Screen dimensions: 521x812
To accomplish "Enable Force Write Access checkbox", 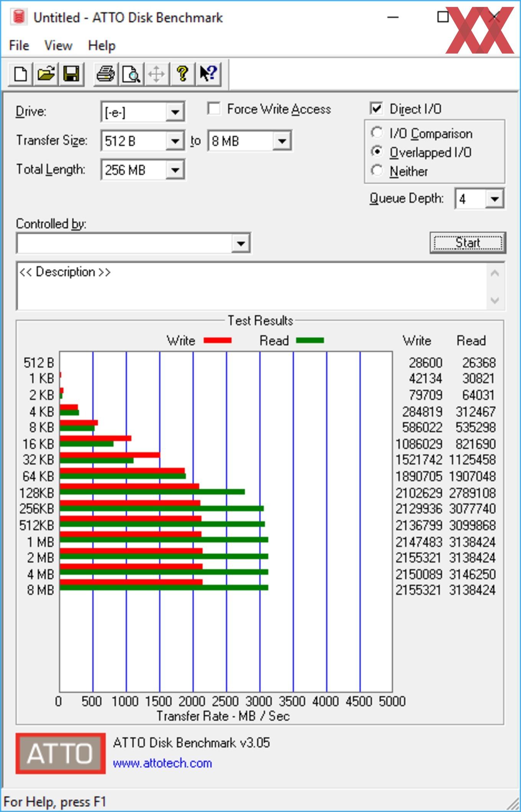I will click(x=214, y=108).
